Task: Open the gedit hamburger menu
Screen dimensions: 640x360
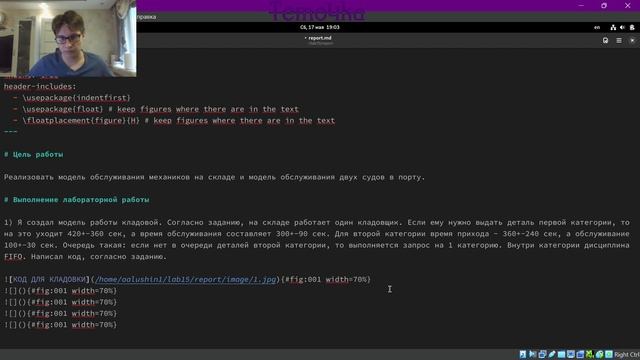Action: tap(619, 40)
